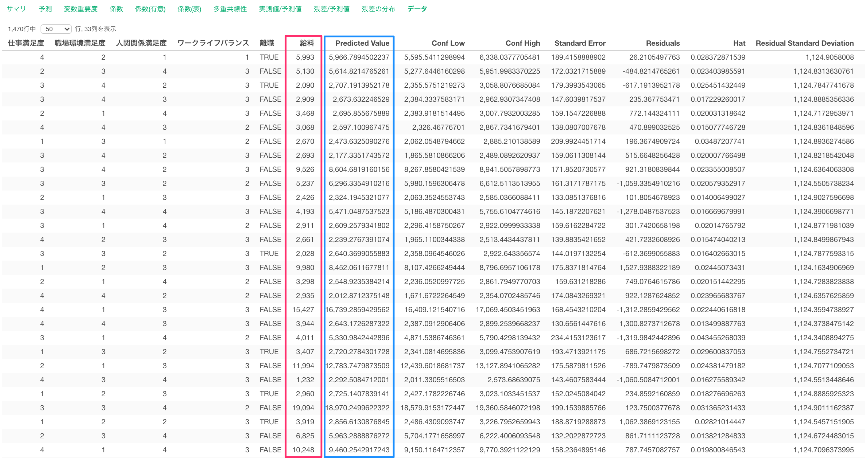Select the 実測値/予測値 tab

[x=280, y=9]
